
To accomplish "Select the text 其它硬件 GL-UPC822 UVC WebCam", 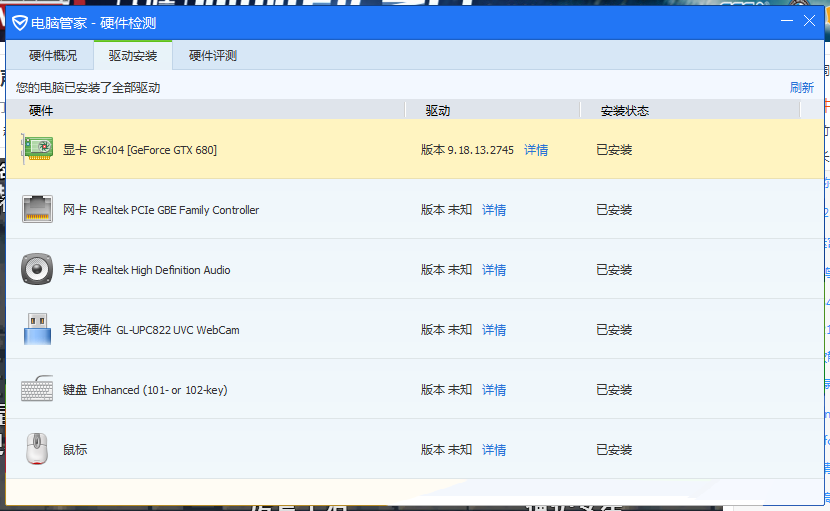I will tap(151, 330).
